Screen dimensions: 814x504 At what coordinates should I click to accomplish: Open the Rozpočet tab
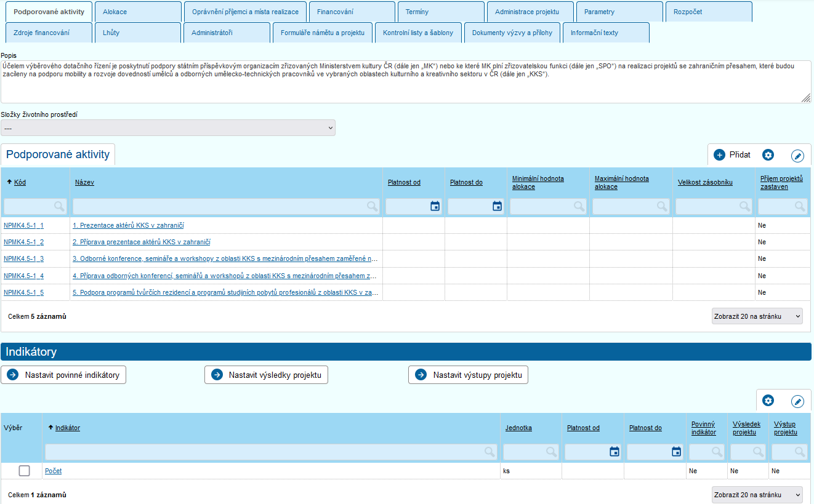(707, 12)
